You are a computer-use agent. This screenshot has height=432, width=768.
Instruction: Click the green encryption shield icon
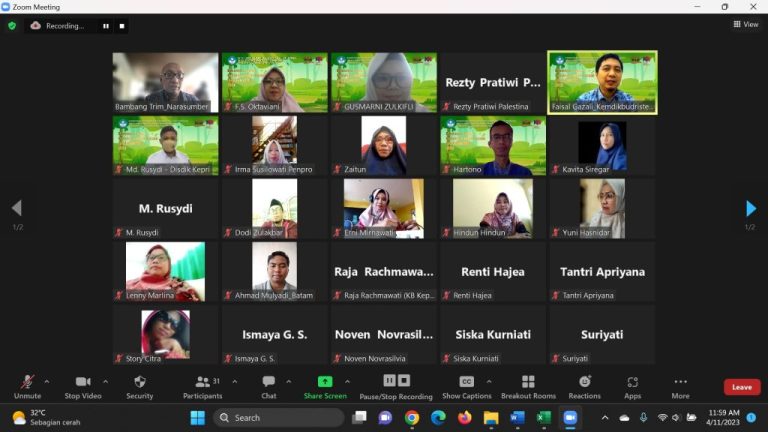point(12,26)
